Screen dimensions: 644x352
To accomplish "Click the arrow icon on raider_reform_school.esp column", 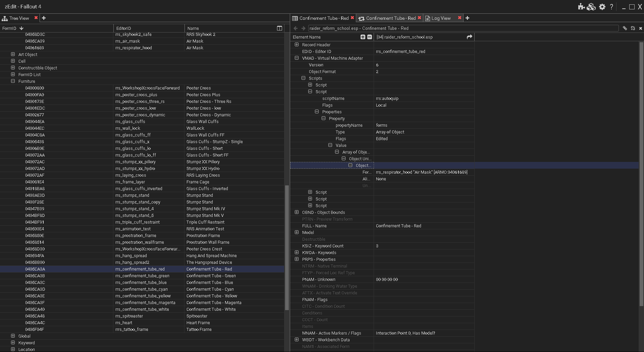I will pos(470,37).
